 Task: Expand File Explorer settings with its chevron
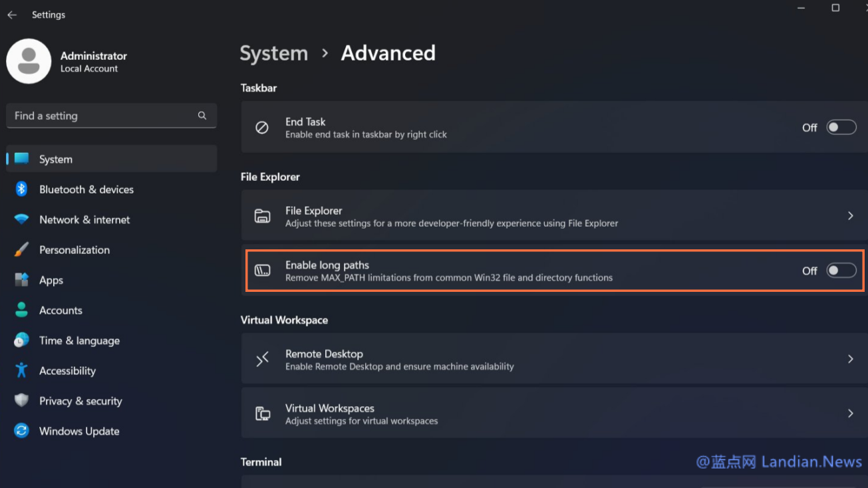coord(850,216)
